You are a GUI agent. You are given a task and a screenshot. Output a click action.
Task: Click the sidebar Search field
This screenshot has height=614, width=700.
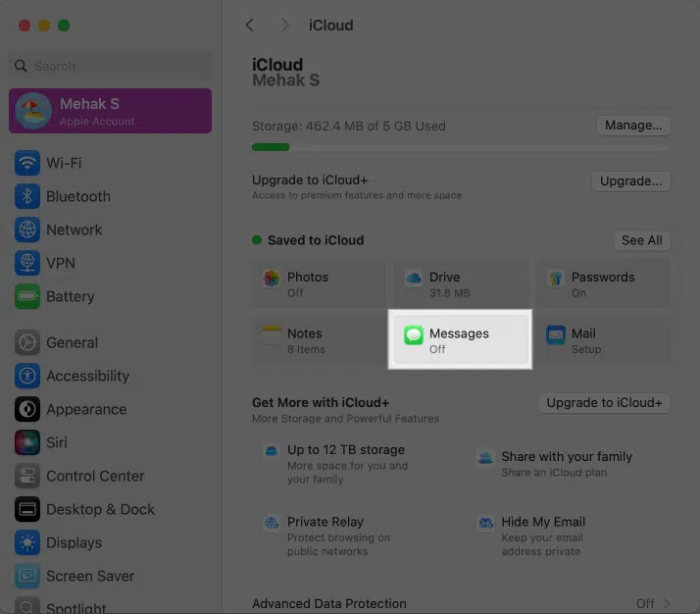pos(110,66)
